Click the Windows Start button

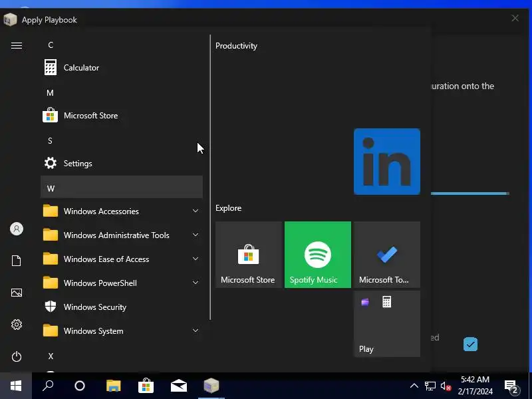(x=16, y=386)
